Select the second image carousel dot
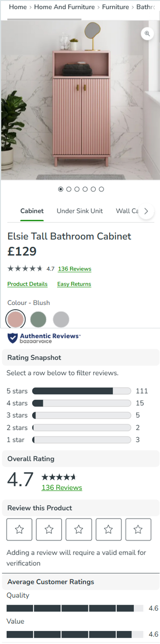This screenshot has height=644, width=160. pyautogui.click(x=69, y=189)
